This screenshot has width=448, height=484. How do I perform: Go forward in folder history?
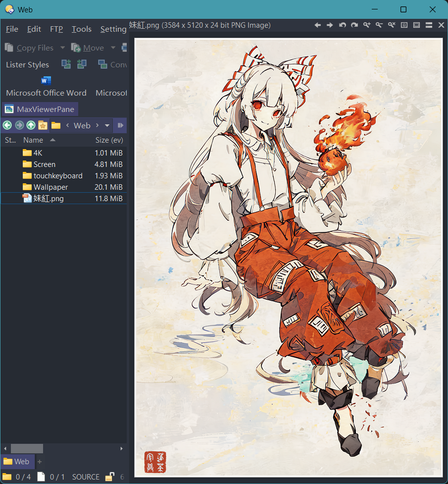pyautogui.click(x=19, y=125)
